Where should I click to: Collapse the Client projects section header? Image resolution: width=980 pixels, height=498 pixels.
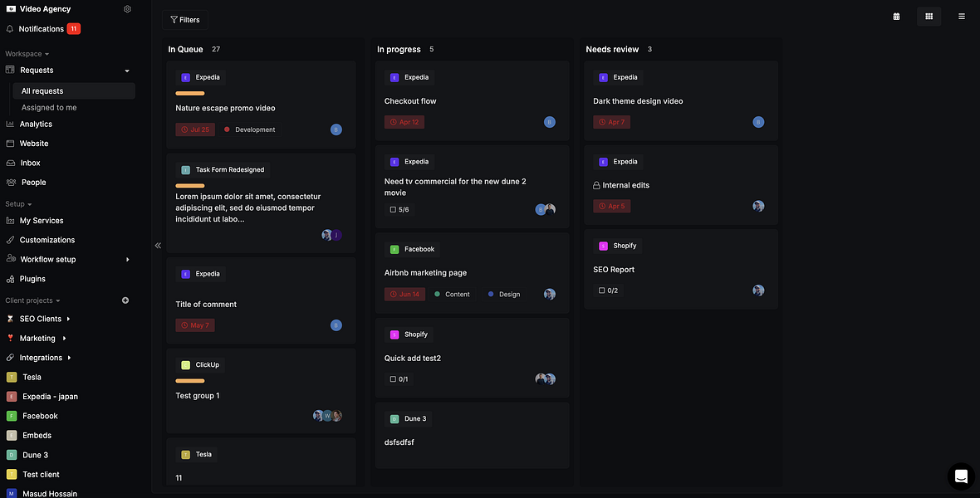(32, 300)
